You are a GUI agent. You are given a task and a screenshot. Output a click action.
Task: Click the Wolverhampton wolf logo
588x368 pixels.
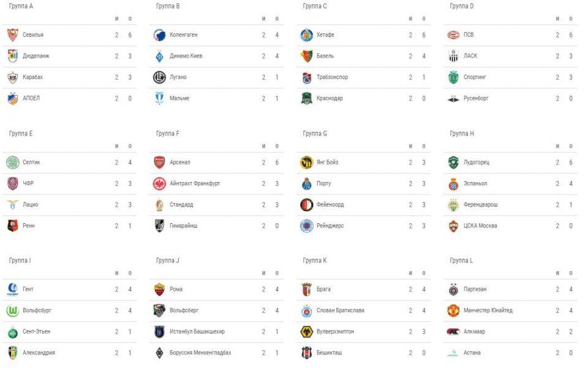click(x=307, y=332)
